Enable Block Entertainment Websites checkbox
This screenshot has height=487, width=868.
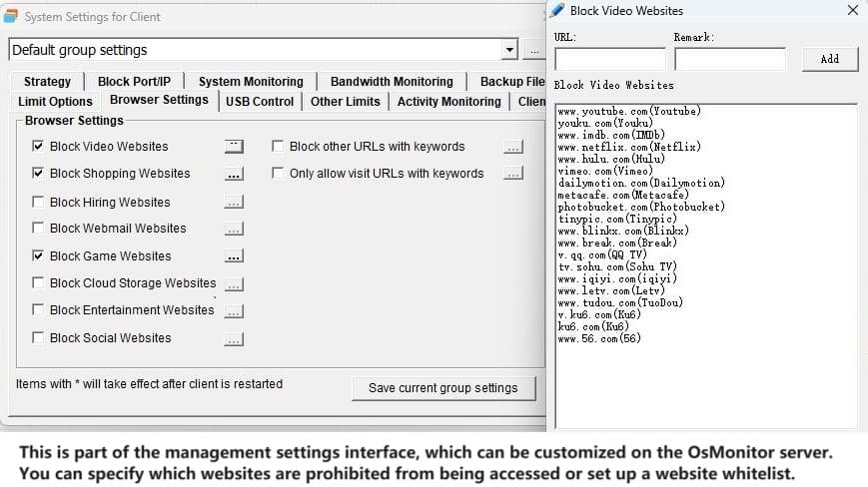(38, 309)
